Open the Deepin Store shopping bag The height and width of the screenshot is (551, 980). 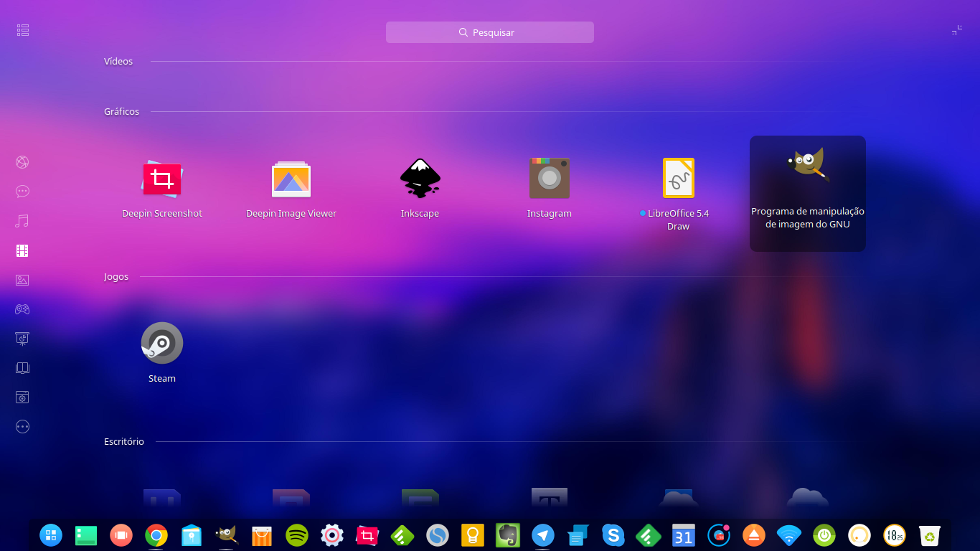(x=262, y=534)
